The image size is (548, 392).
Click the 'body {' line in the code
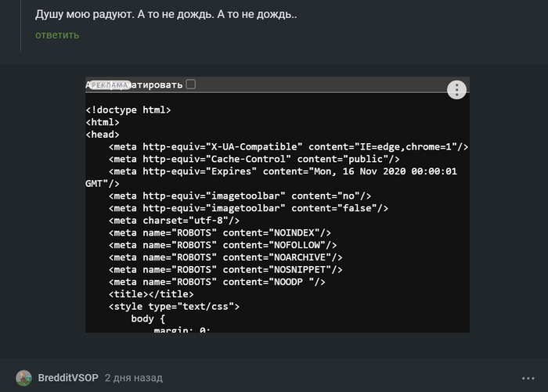(149, 318)
